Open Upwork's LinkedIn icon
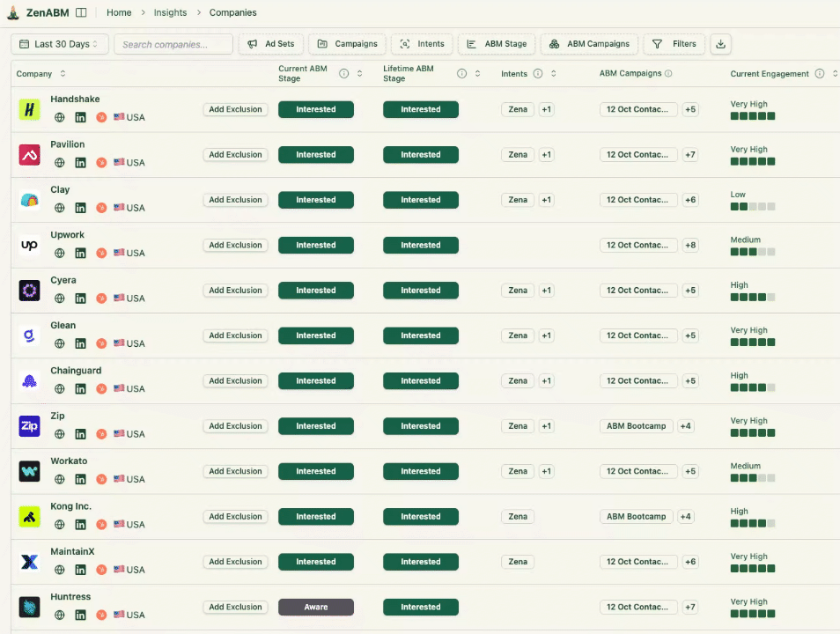The width and height of the screenshot is (840, 634). [80, 253]
